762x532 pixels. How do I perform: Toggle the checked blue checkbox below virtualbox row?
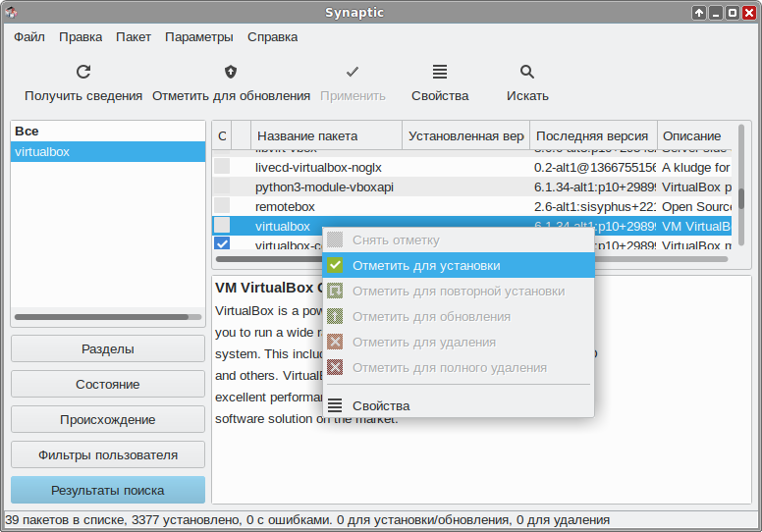(x=222, y=242)
